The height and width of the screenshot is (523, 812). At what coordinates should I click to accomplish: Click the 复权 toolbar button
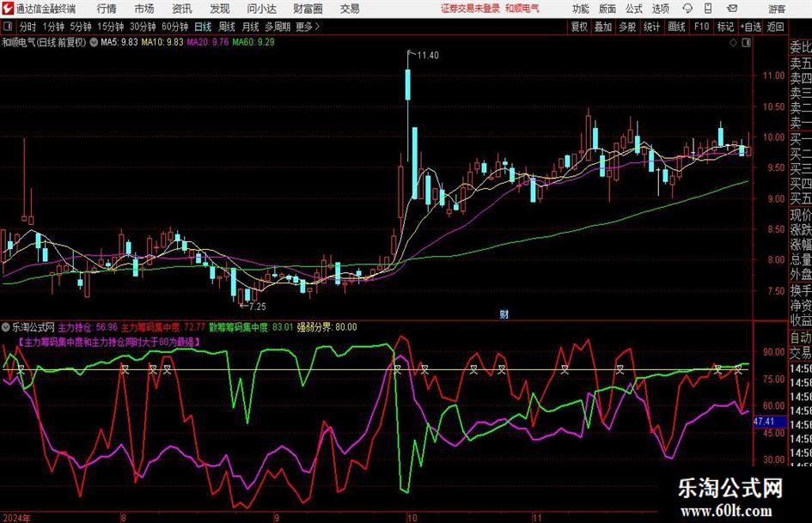(579, 27)
